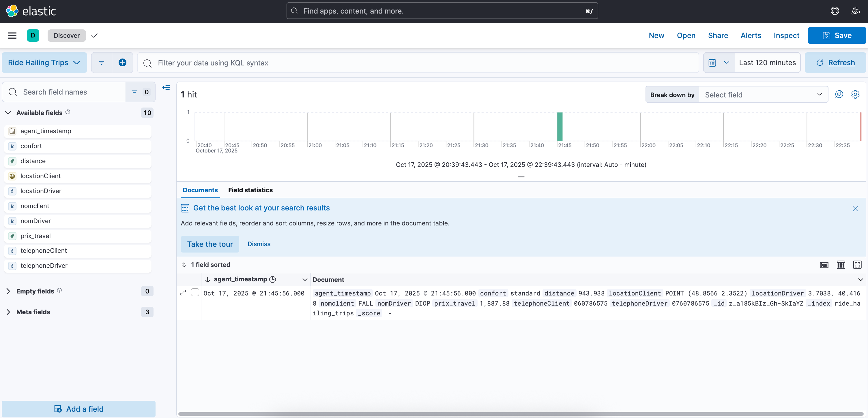Image resolution: width=868 pixels, height=418 pixels.
Task: Open the Inspect menu item
Action: (x=786, y=35)
